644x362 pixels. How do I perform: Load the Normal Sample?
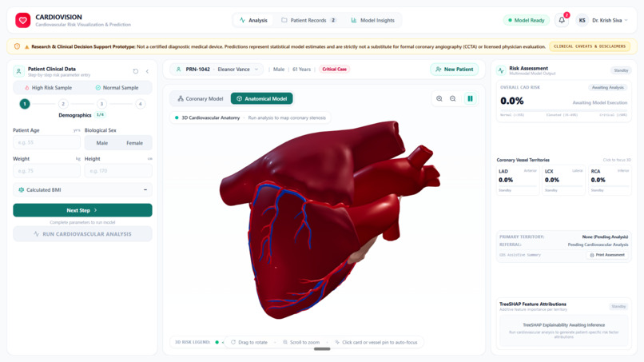point(117,88)
